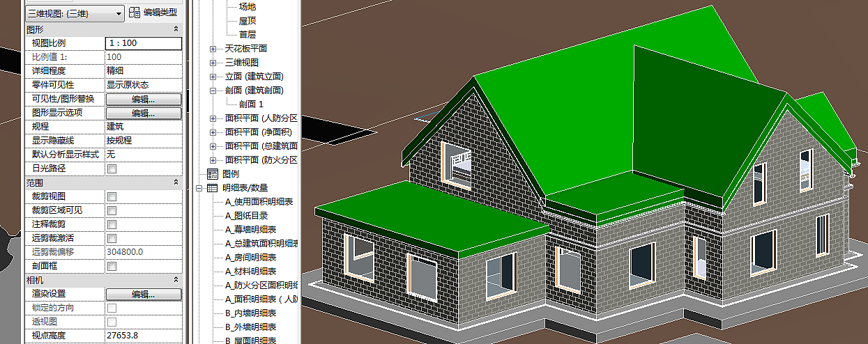Click the 可见性/图形替换 property label

(63, 99)
